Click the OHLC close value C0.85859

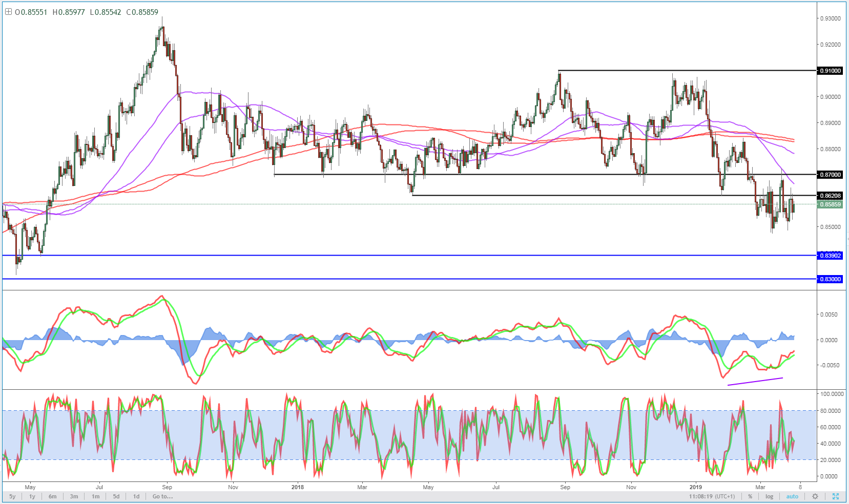pyautogui.click(x=142, y=12)
